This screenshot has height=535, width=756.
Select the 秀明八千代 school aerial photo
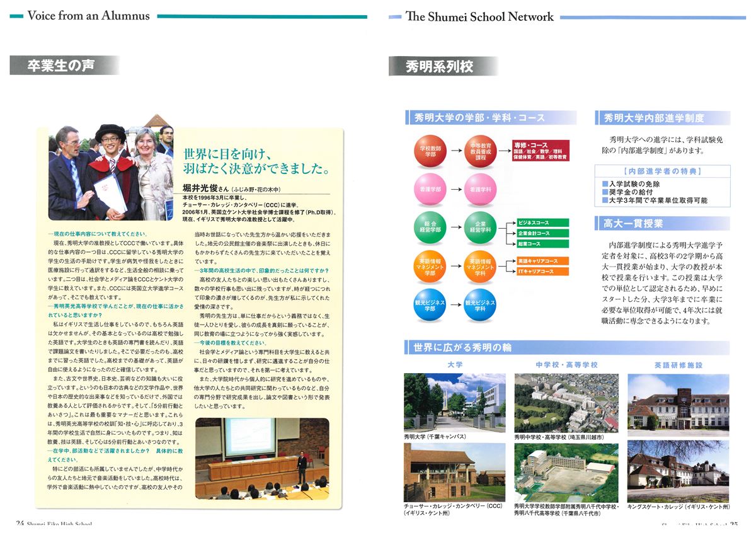[x=566, y=472]
